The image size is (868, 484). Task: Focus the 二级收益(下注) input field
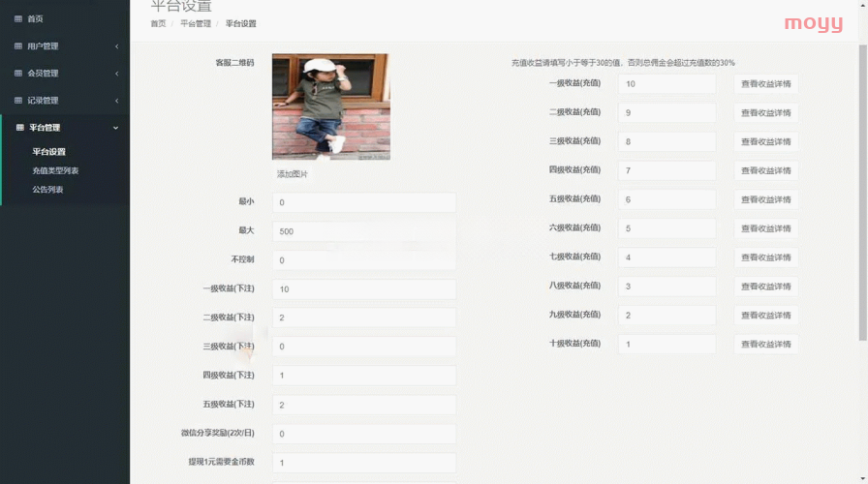tap(364, 318)
